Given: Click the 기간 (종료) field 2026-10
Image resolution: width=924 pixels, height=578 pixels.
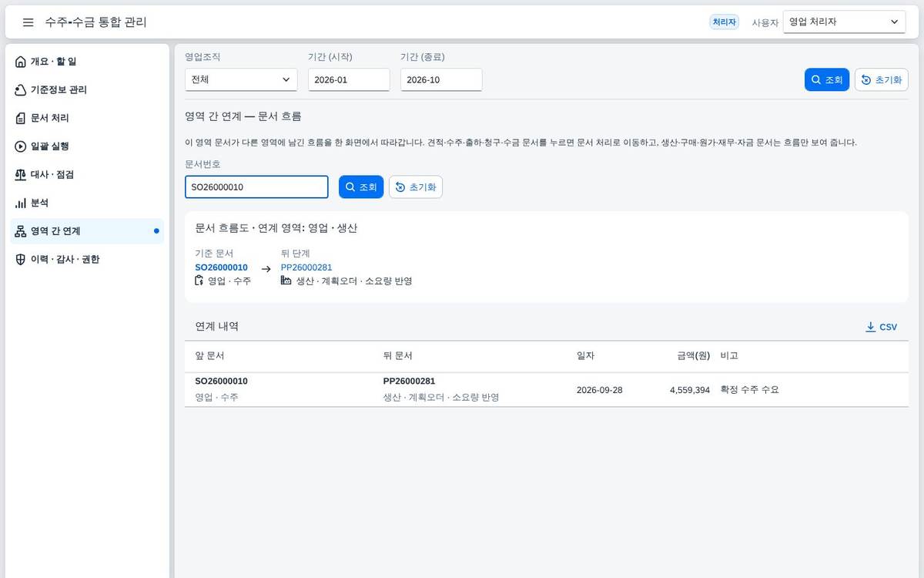Looking at the screenshot, I should pos(441,79).
